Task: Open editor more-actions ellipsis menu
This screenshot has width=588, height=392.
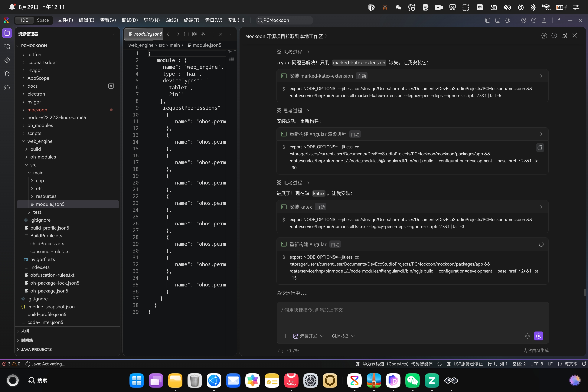Action: point(229,34)
